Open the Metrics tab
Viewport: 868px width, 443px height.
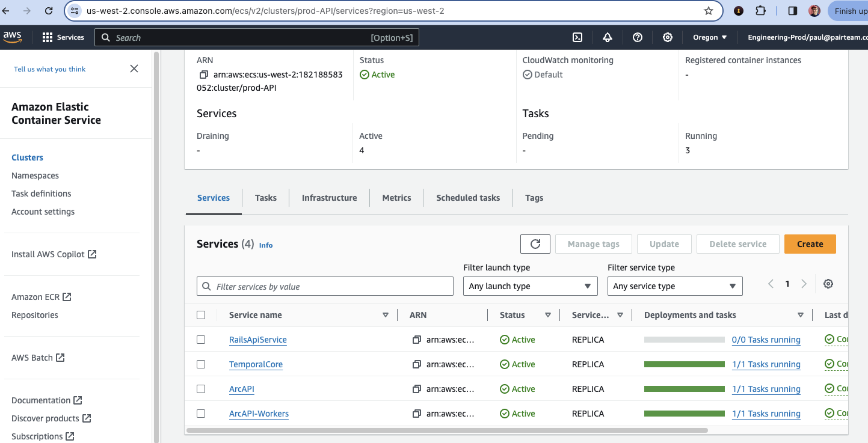(397, 198)
